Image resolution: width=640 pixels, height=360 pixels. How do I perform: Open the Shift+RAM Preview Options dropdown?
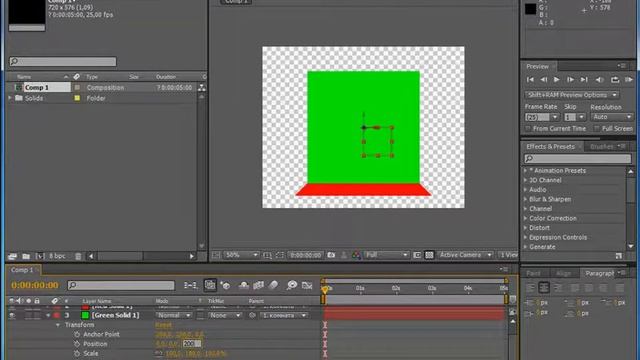point(571,95)
